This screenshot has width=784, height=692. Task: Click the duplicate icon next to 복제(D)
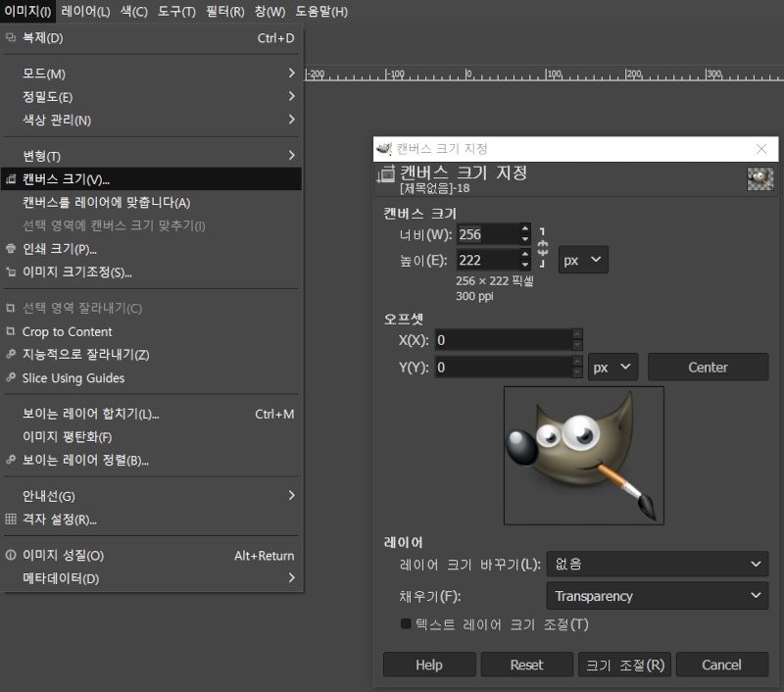point(11,38)
